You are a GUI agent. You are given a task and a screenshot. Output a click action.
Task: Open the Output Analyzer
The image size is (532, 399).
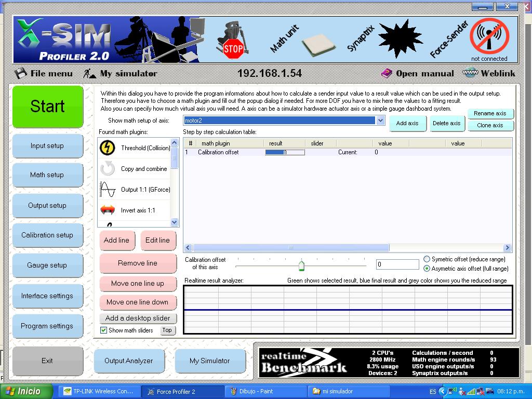(129, 361)
